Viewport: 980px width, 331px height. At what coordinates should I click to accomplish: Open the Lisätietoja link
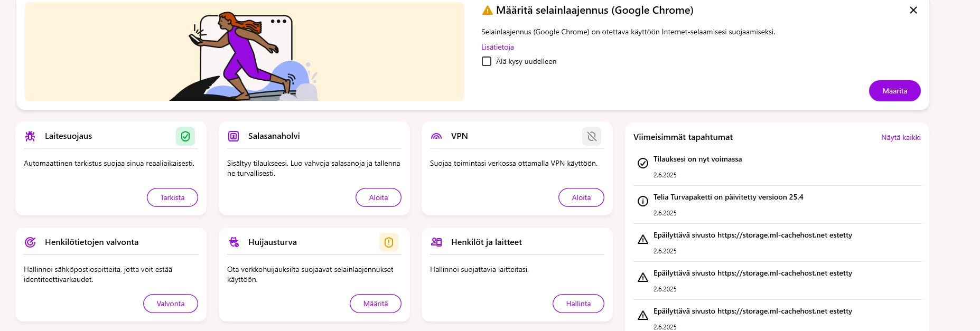(x=497, y=47)
